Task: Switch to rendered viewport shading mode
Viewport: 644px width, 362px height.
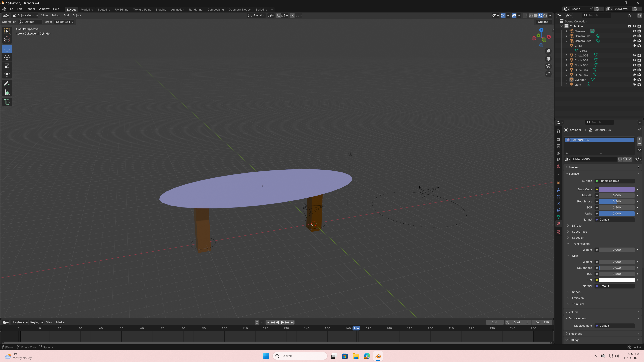Action: [x=545, y=15]
